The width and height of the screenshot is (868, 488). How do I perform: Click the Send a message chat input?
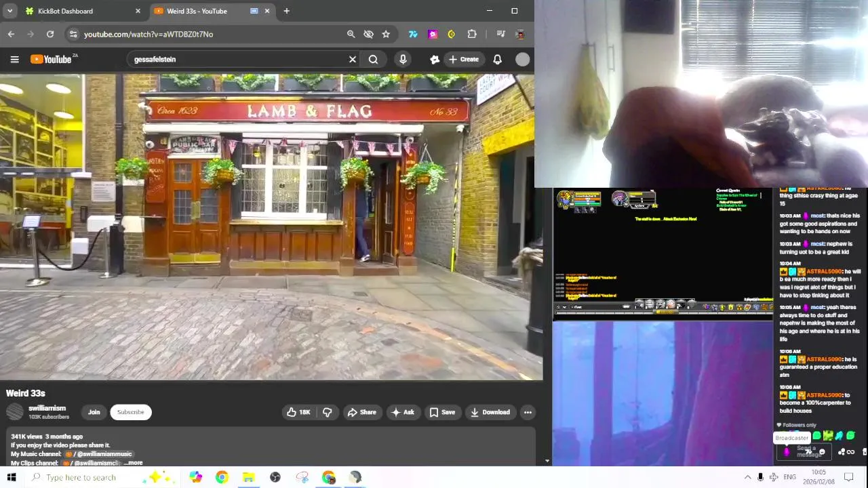pyautogui.click(x=806, y=451)
